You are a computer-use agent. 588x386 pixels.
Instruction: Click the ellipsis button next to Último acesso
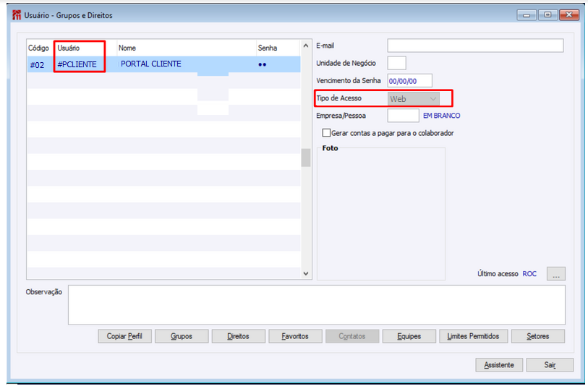tap(555, 274)
